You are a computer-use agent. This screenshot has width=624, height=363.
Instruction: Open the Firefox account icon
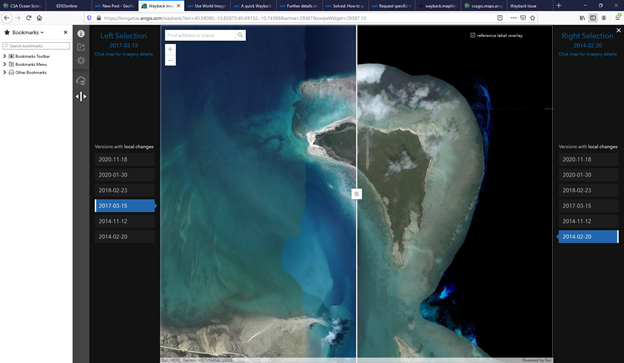604,18
